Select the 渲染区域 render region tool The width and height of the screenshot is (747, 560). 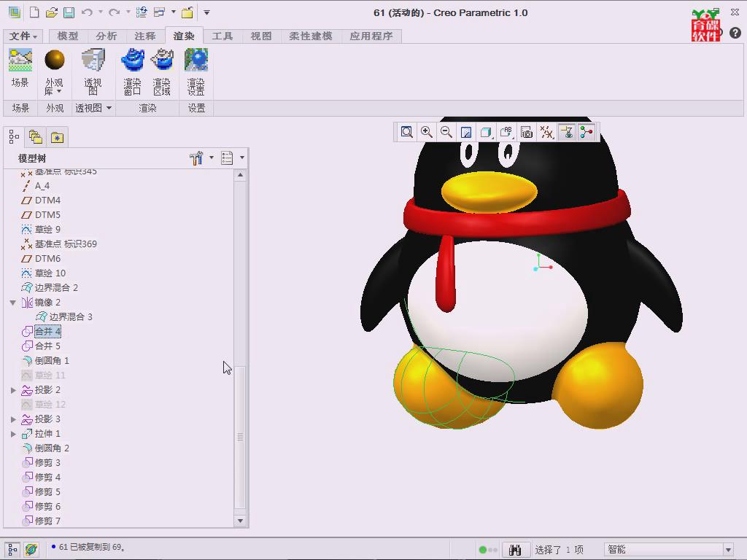point(162,72)
